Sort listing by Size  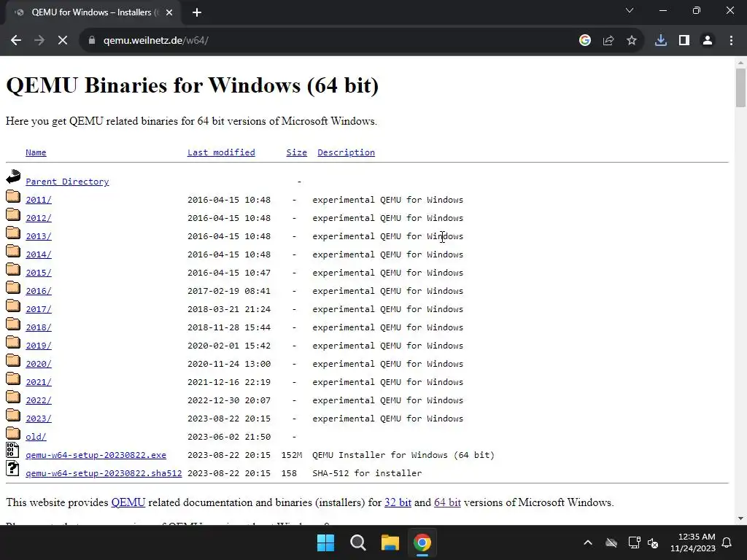click(x=296, y=152)
